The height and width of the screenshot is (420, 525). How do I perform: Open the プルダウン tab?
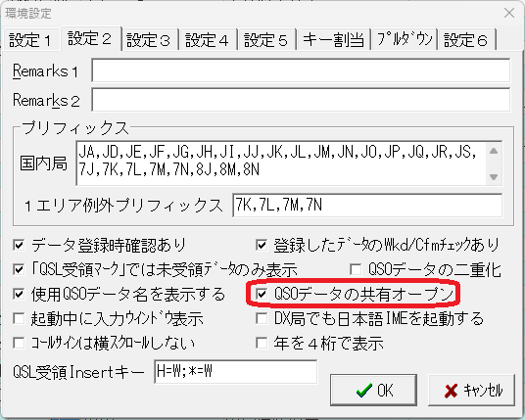pyautogui.click(x=405, y=40)
